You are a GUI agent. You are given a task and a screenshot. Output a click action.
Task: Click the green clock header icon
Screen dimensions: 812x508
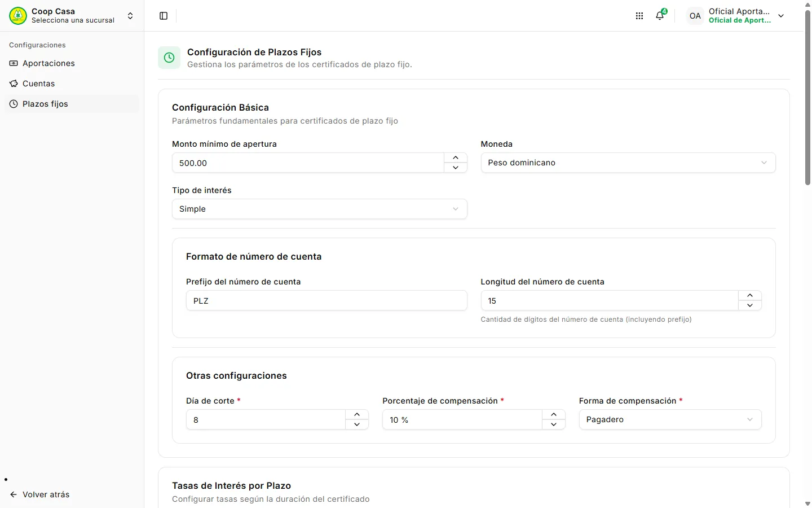[x=169, y=58]
